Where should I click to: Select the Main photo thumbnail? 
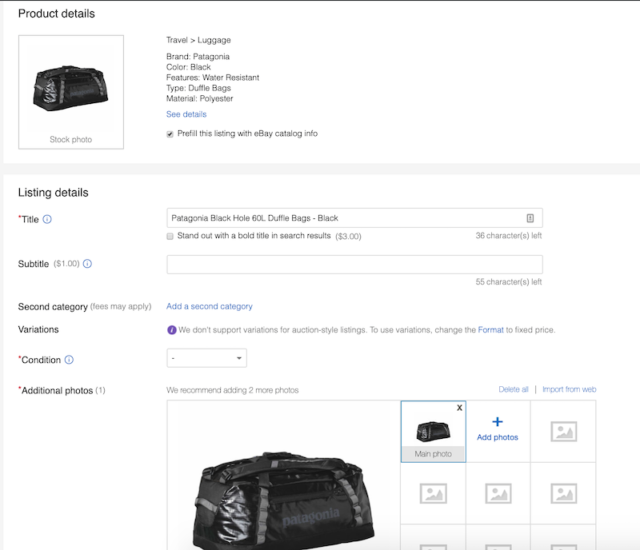click(433, 431)
